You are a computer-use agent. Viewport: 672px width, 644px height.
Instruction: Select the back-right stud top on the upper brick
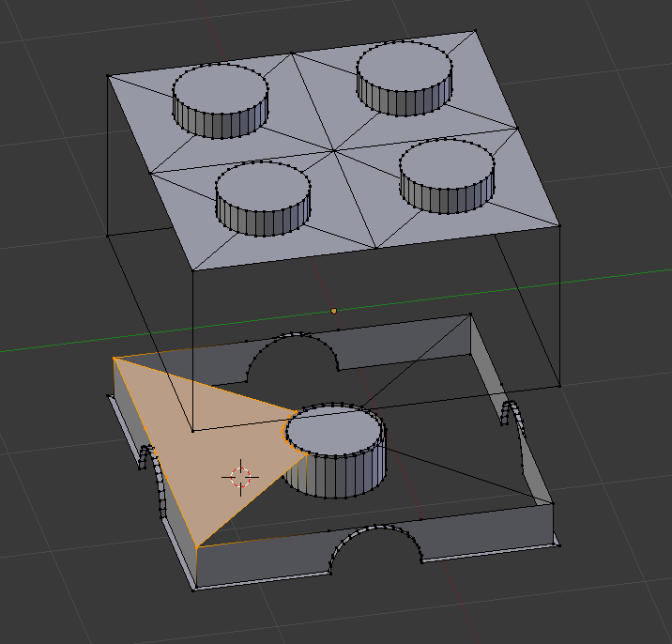click(405, 66)
